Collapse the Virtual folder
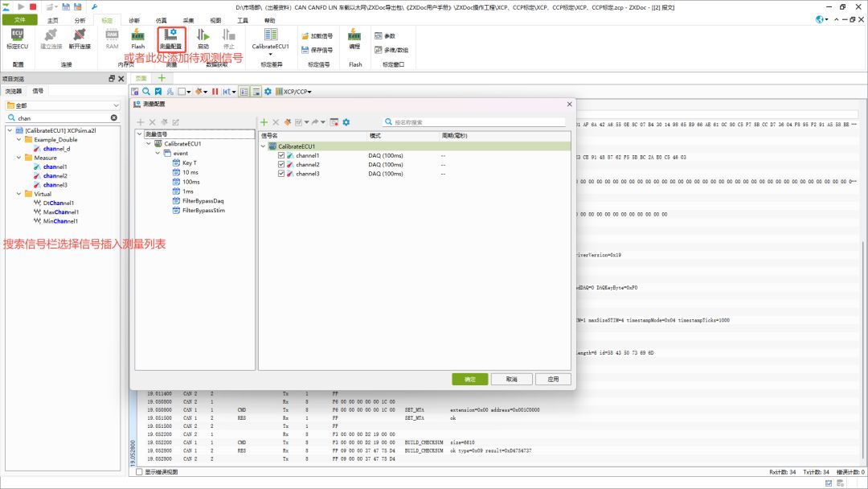Viewport: 868px width, 489px height. pos(19,194)
